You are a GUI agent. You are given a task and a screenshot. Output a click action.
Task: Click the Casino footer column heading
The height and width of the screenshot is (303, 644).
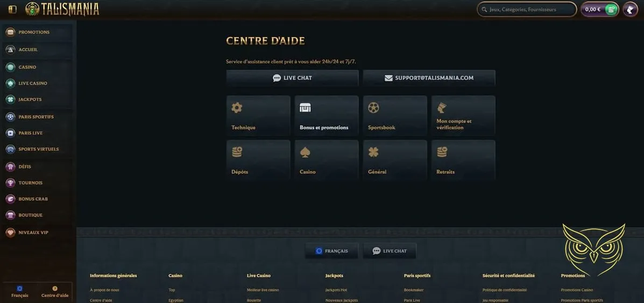pos(175,276)
